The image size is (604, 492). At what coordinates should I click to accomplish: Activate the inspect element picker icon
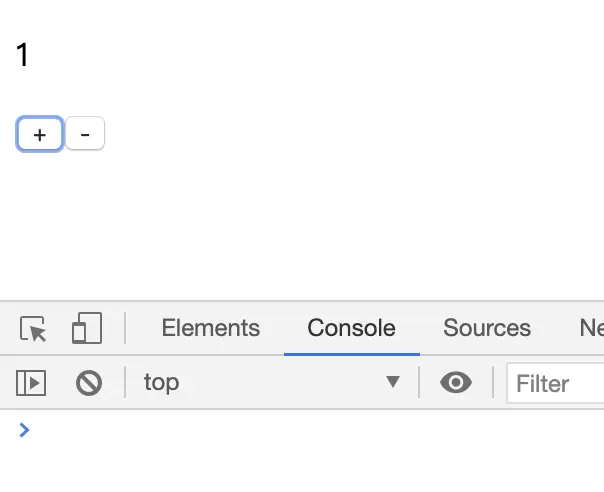[x=33, y=329]
